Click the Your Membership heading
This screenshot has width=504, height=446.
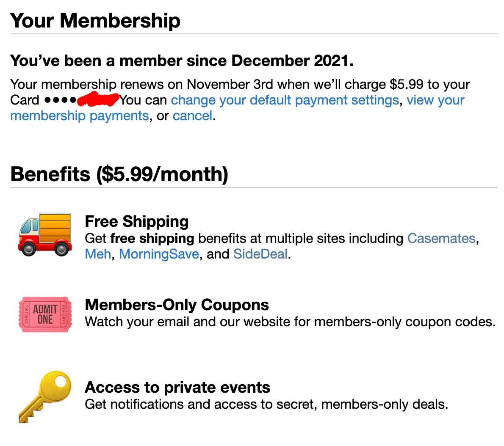[95, 19]
